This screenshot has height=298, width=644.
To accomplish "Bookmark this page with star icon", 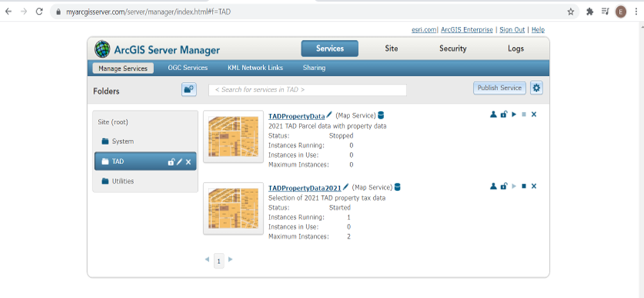I will click(570, 12).
